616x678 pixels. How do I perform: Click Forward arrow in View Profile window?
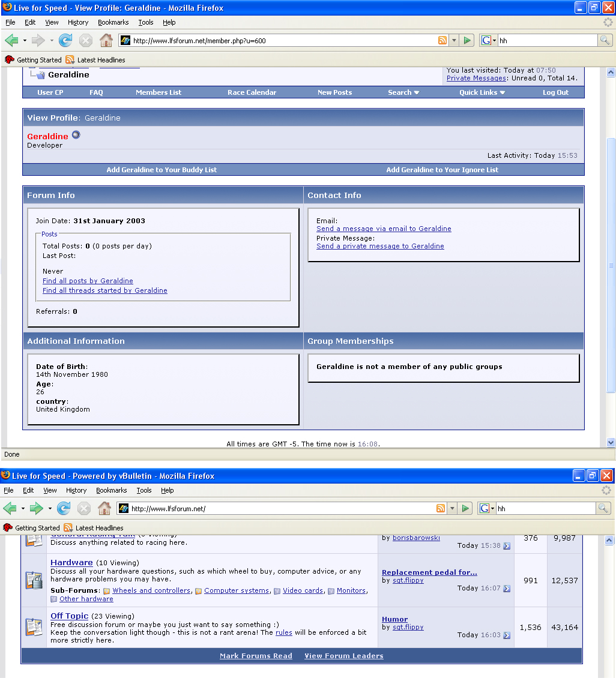(38, 41)
